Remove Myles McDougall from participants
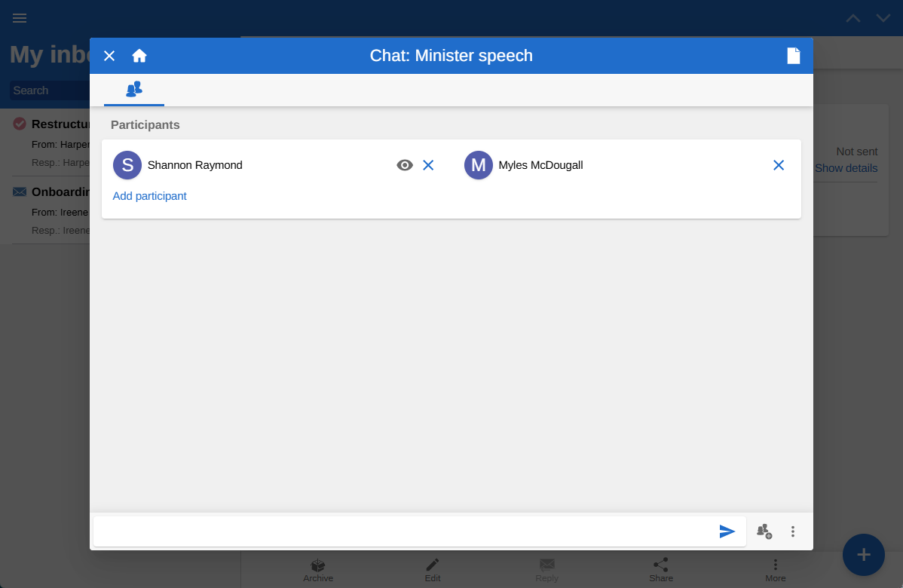Screen dimensions: 903x588 [779, 165]
